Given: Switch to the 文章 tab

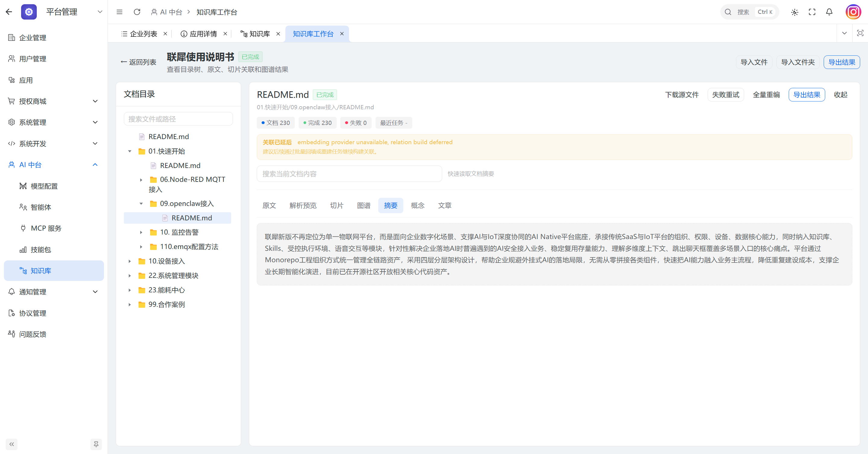Looking at the screenshot, I should (x=445, y=205).
